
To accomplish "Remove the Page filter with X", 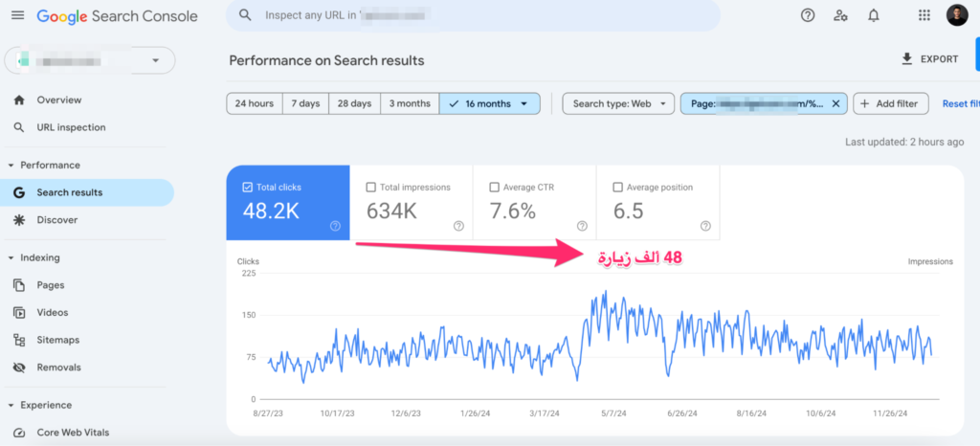I will [835, 103].
